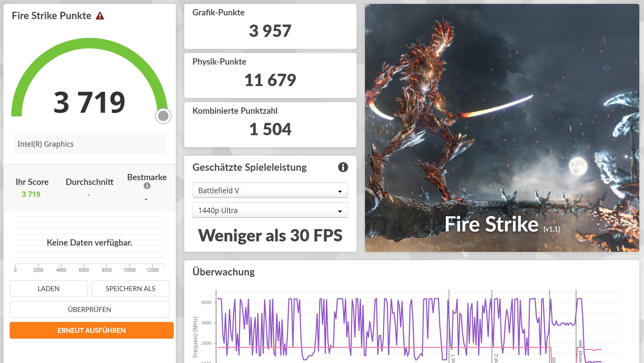The height and width of the screenshot is (363, 644).
Task: Click the Fire Strike artwork thumbnail
Action: (x=502, y=128)
